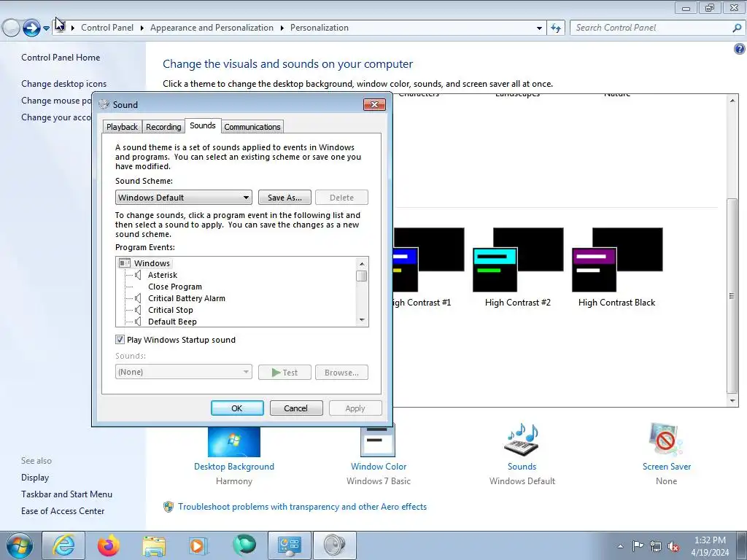Open the Screen Saver icon
Screen dimensions: 747x560
tap(666, 440)
